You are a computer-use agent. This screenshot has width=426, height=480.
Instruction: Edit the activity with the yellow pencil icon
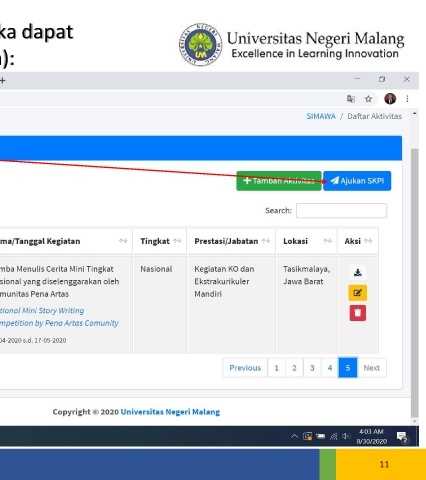[x=358, y=293]
